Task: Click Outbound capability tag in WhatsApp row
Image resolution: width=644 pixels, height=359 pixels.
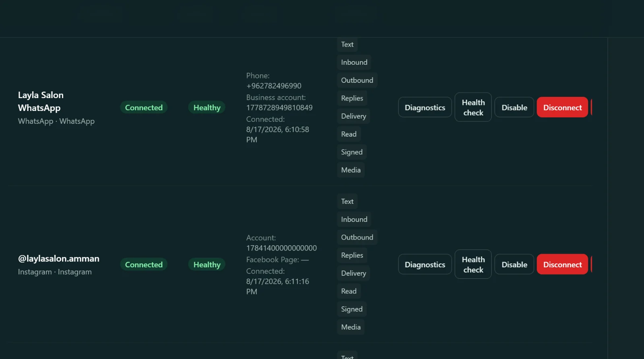Action: tap(357, 80)
